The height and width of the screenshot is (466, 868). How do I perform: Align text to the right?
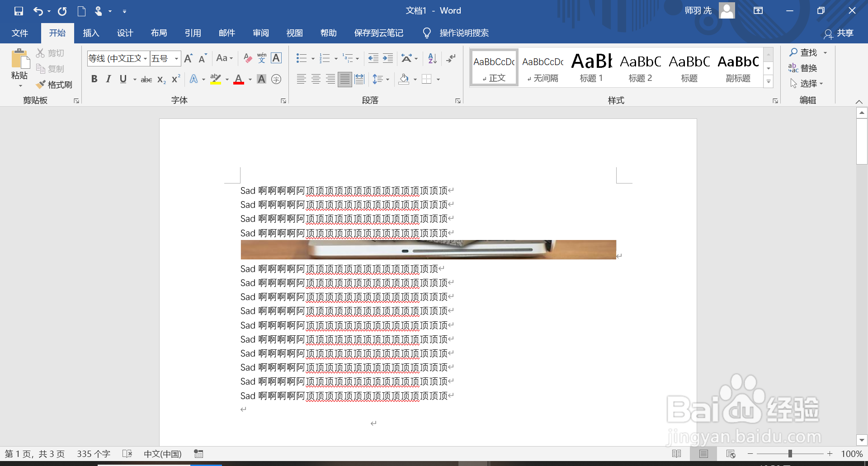tap(330, 79)
